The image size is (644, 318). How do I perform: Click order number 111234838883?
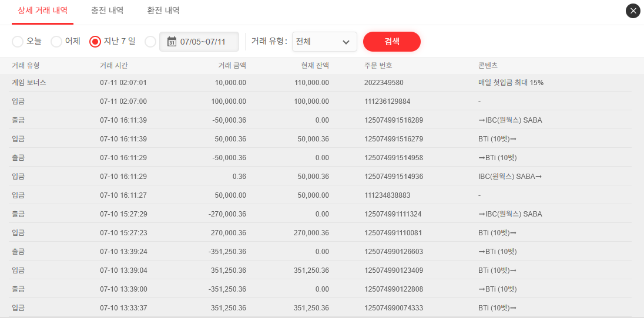pyautogui.click(x=387, y=195)
